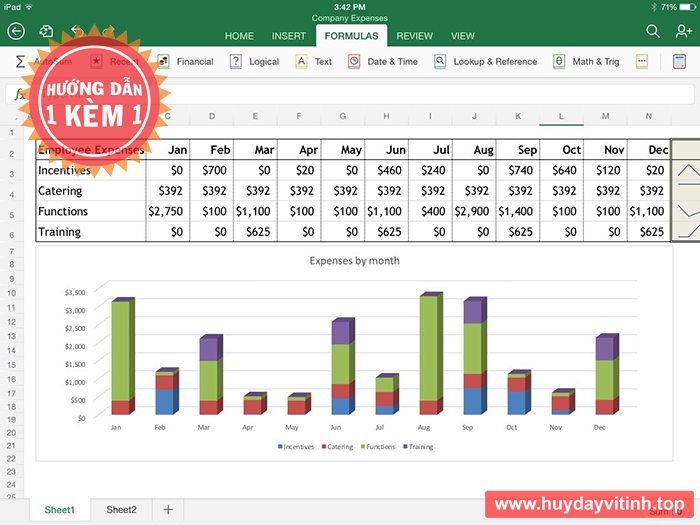Tap the Incentives legend blue swatch
The height and width of the screenshot is (525, 700).
pyautogui.click(x=280, y=446)
